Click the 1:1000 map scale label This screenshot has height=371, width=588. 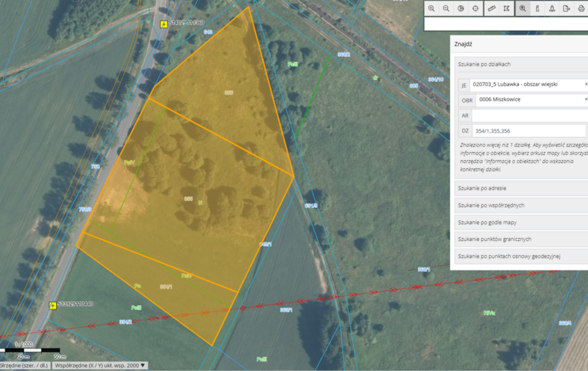(x=24, y=344)
